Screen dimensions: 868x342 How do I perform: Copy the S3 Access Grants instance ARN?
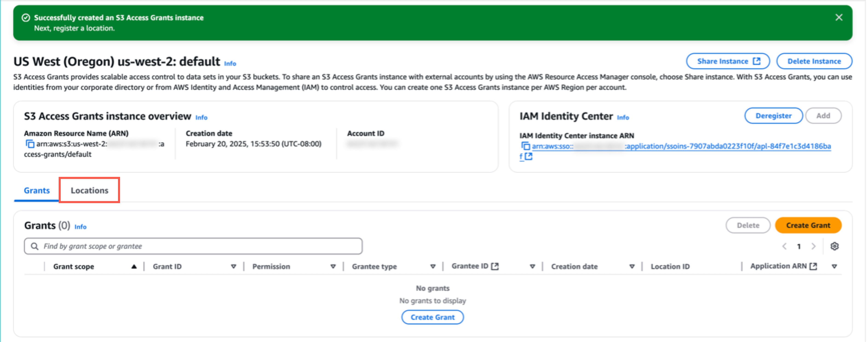(x=30, y=144)
